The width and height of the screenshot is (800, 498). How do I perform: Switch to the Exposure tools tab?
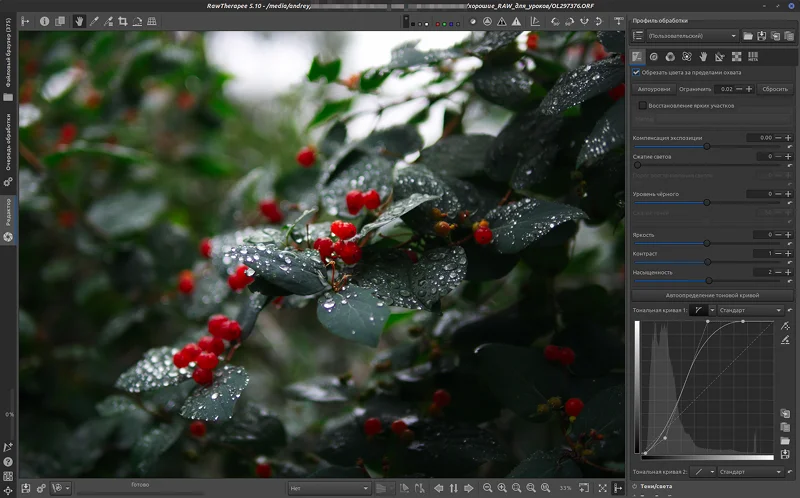tap(638, 56)
